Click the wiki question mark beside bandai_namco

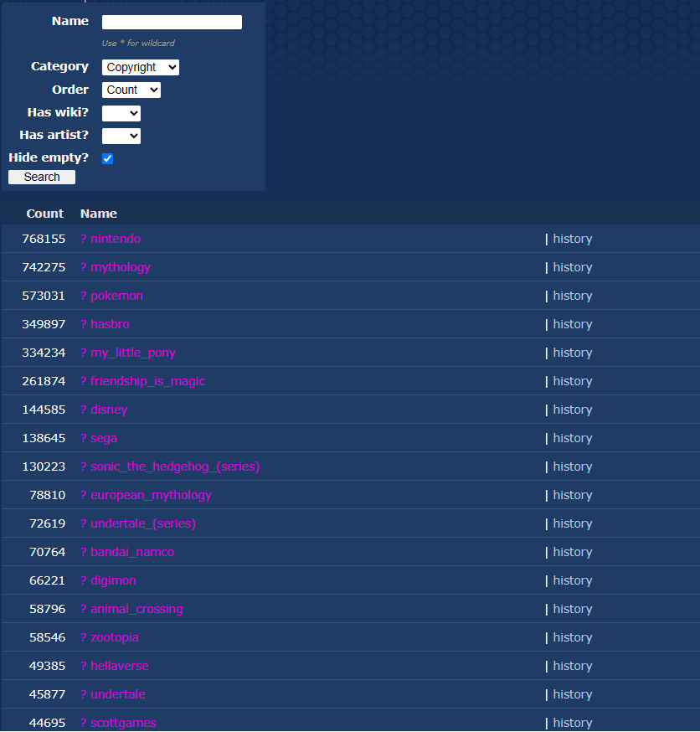tap(84, 552)
